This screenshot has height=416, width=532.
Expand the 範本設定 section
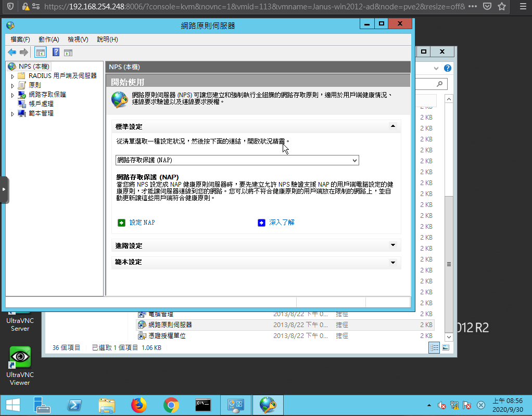click(x=393, y=262)
